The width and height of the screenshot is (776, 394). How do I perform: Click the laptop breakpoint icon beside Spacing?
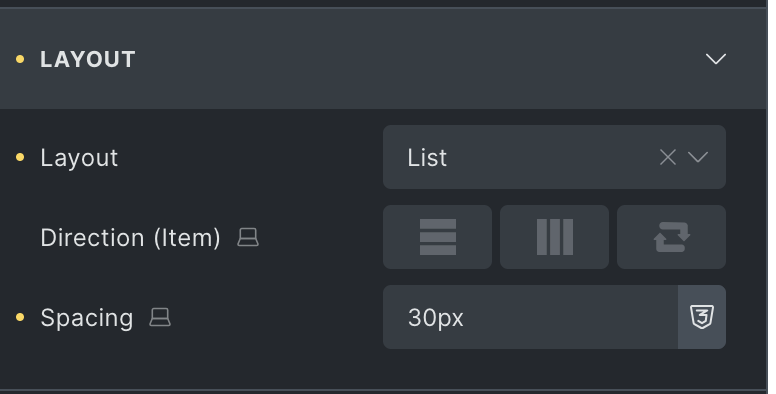160,317
